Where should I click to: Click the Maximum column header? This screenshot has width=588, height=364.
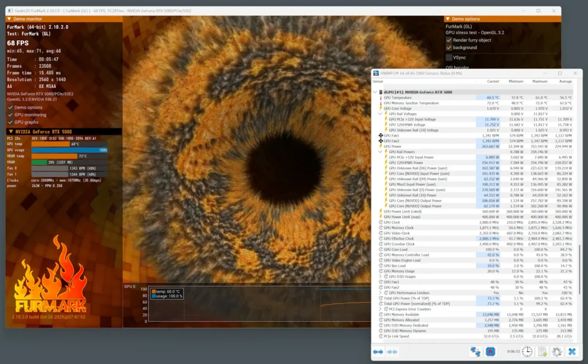click(x=540, y=82)
